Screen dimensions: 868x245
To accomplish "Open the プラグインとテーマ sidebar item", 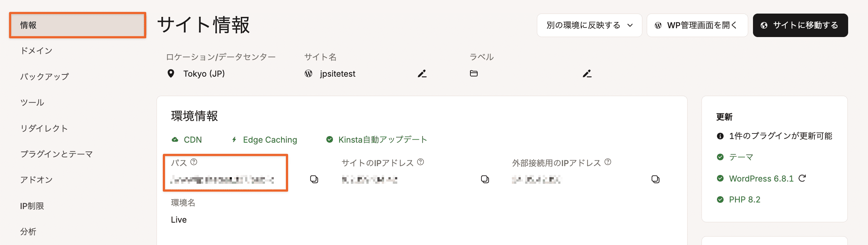I will tap(56, 154).
